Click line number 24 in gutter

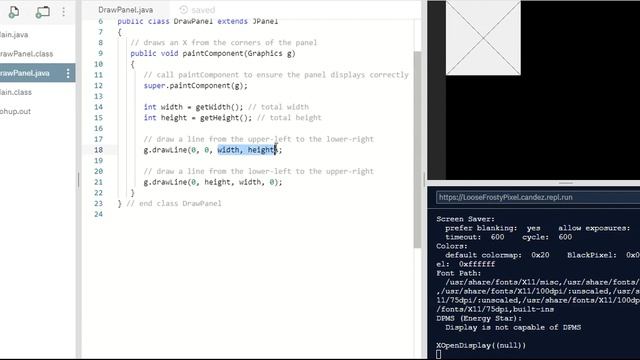98,214
